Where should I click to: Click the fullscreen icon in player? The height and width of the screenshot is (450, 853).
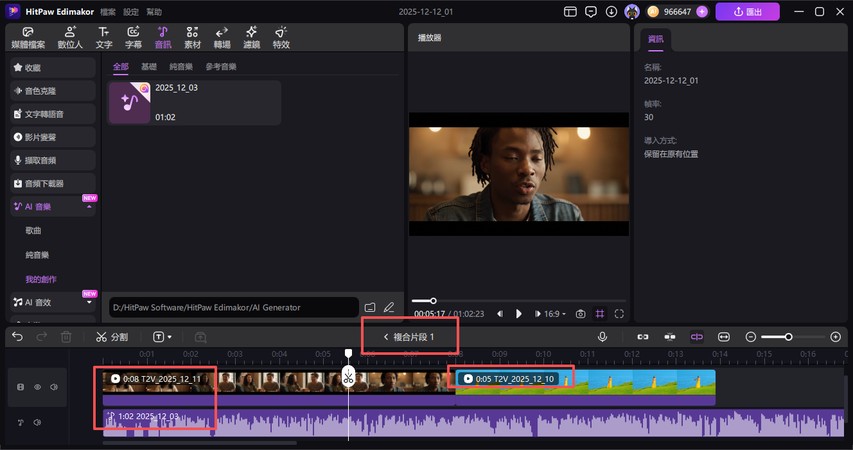click(619, 314)
